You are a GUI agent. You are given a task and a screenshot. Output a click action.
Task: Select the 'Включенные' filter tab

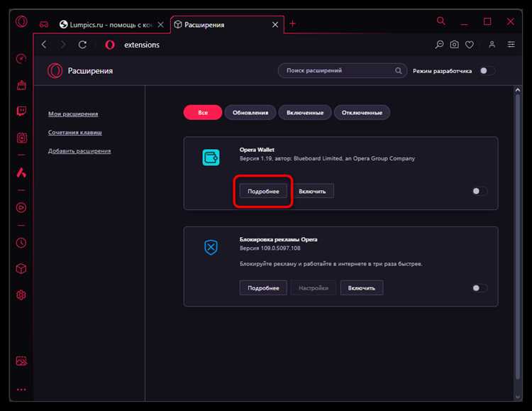305,112
